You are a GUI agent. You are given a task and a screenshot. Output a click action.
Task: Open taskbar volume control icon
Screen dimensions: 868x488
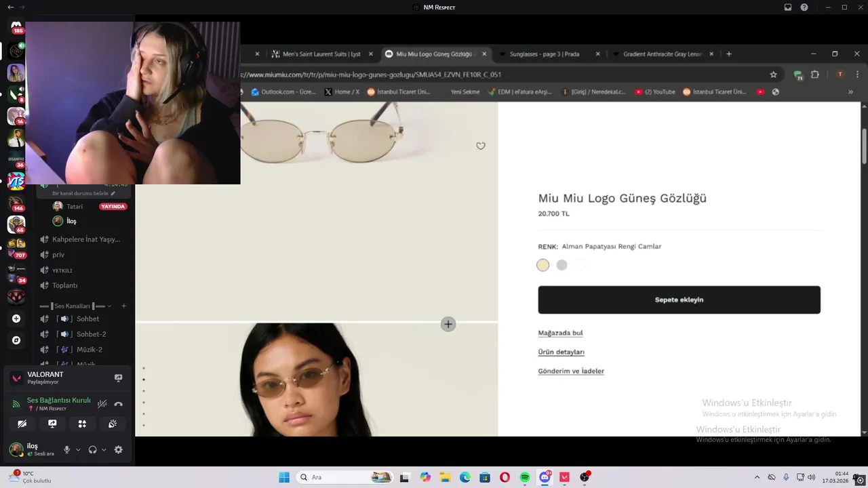(812, 477)
